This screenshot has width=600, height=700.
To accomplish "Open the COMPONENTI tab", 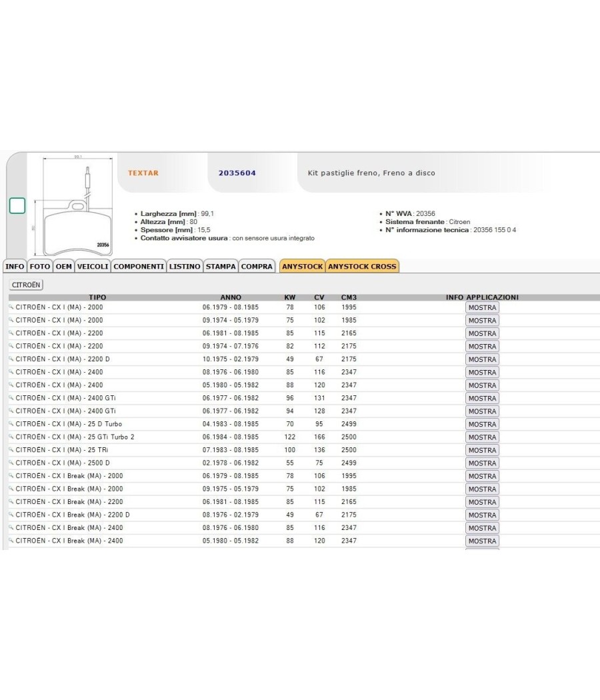I will [139, 266].
